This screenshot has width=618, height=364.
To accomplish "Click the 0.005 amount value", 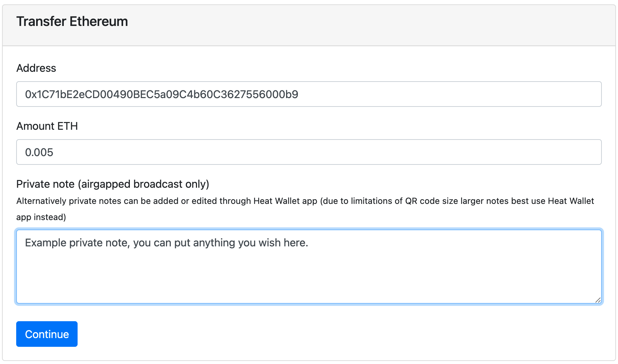I will (x=39, y=152).
